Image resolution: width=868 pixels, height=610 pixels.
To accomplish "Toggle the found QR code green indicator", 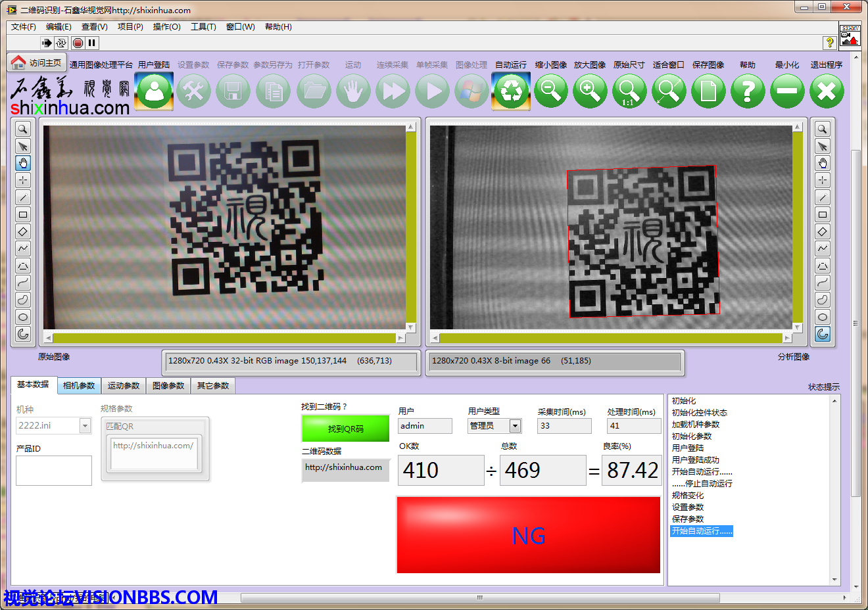I will click(x=345, y=429).
